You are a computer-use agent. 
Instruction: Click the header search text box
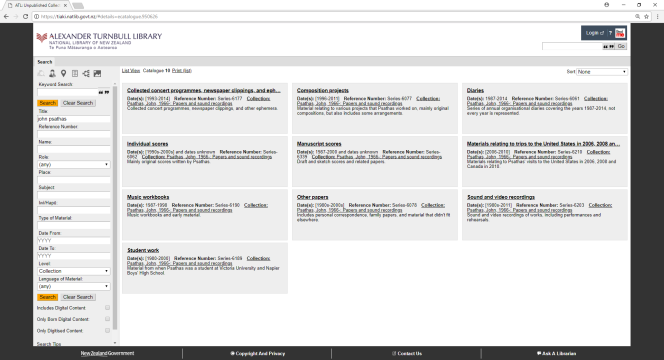tap(572, 46)
